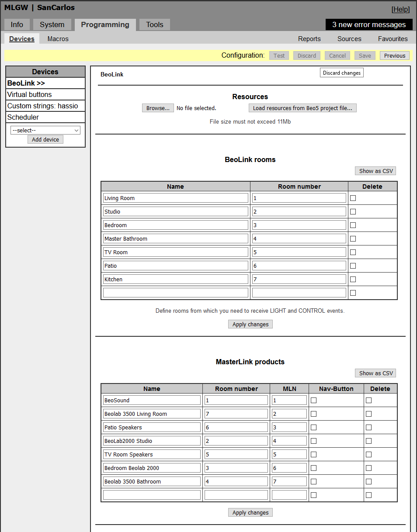Viewport: 417px width, 532px height.
Task: Click empty new product MLN field
Action: pyautogui.click(x=289, y=495)
